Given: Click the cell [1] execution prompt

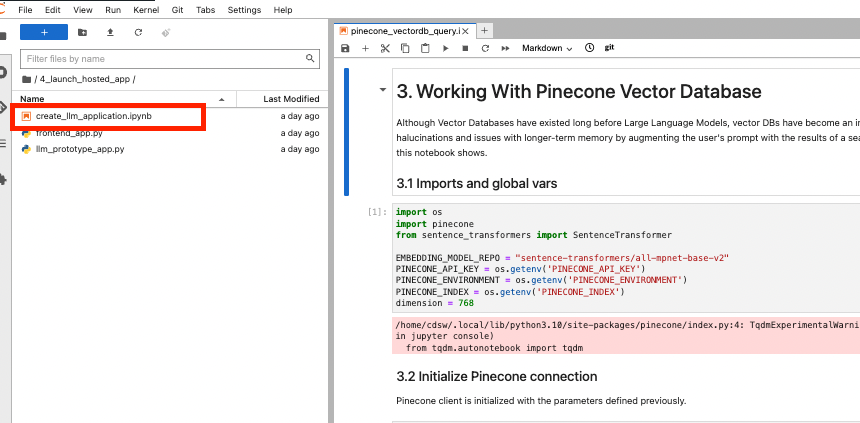Looking at the screenshot, I should (x=377, y=212).
